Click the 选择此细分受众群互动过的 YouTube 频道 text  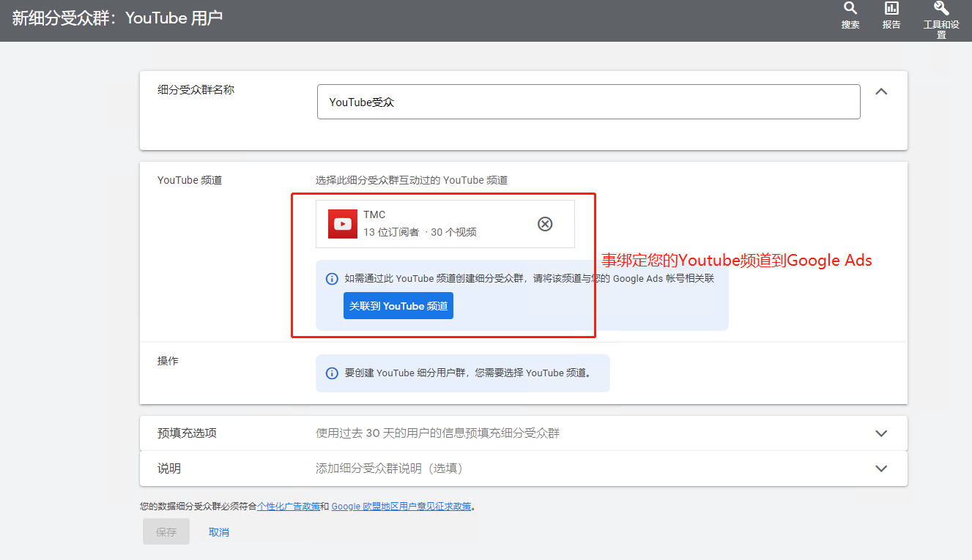[412, 180]
